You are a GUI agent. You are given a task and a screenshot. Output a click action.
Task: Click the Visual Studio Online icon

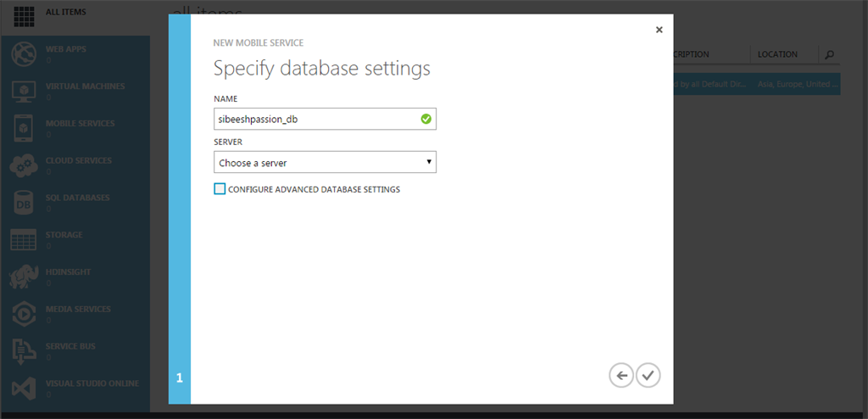[x=23, y=389]
